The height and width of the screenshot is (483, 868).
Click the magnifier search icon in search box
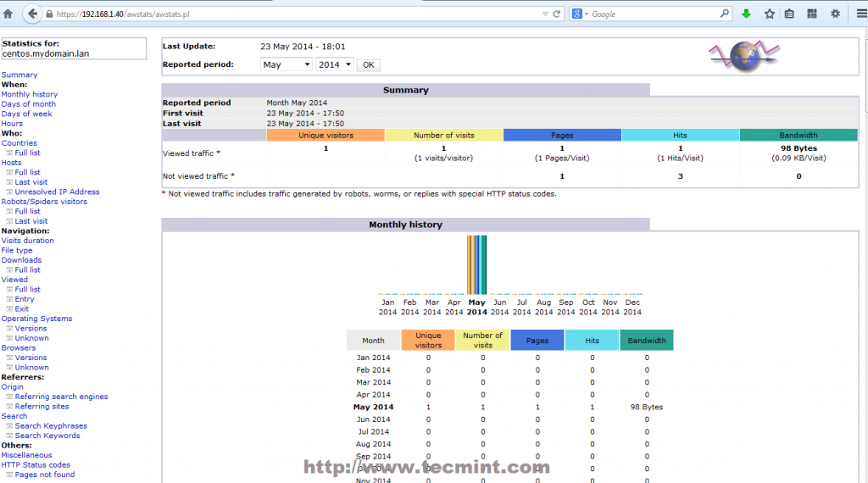(x=725, y=14)
